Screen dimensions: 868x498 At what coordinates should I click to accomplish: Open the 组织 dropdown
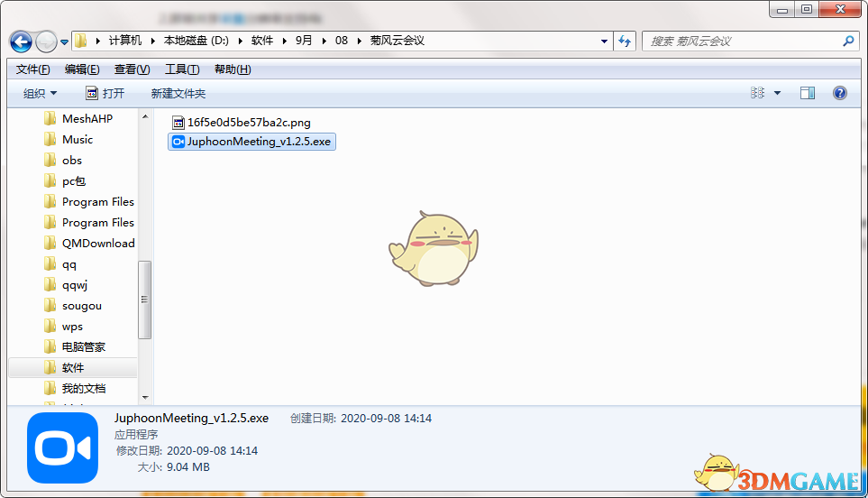click(x=40, y=93)
